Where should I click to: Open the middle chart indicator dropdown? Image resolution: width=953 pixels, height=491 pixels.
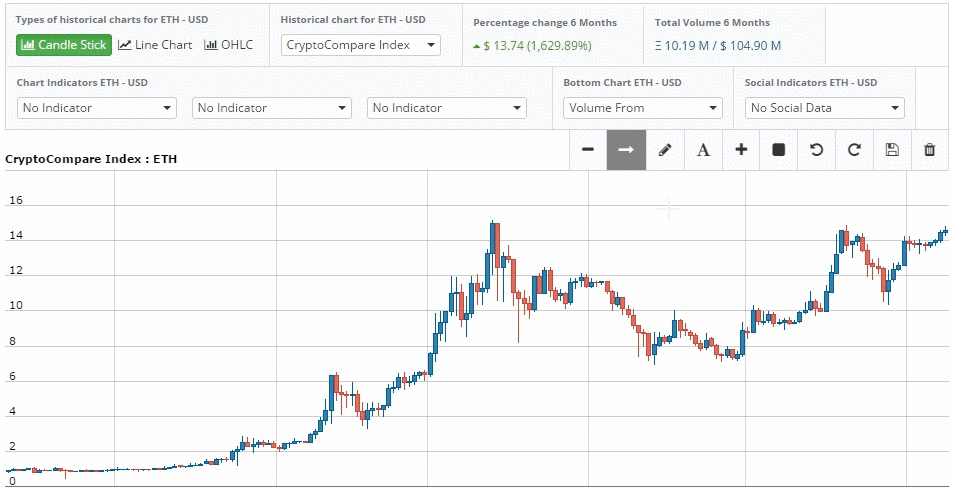(x=272, y=108)
